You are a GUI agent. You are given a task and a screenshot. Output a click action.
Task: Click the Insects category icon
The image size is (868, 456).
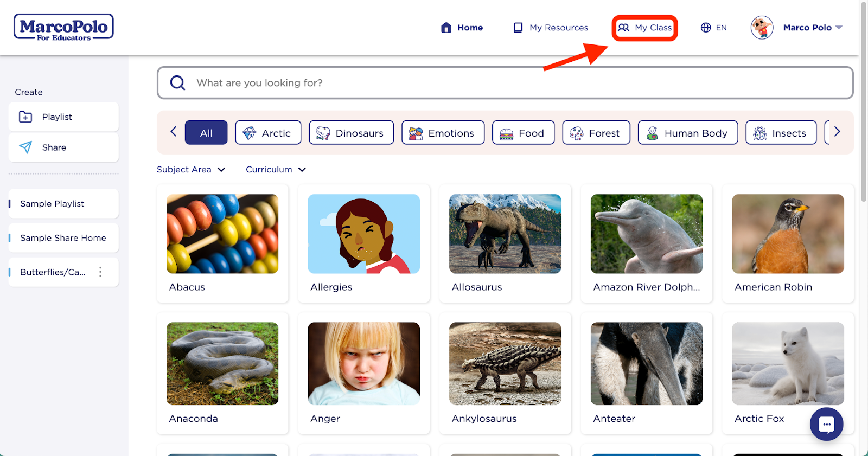click(760, 133)
